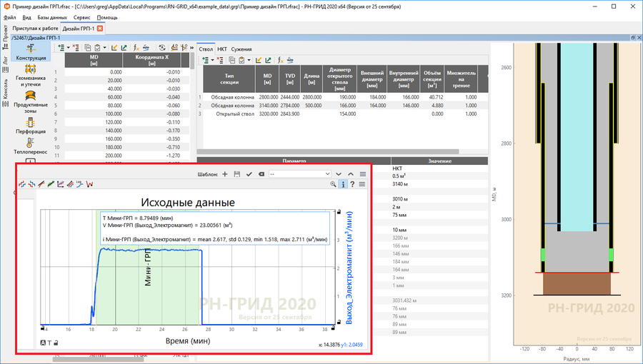Toggle lock on chart top right axis
This screenshot has width=643, height=364.
[x=339, y=212]
